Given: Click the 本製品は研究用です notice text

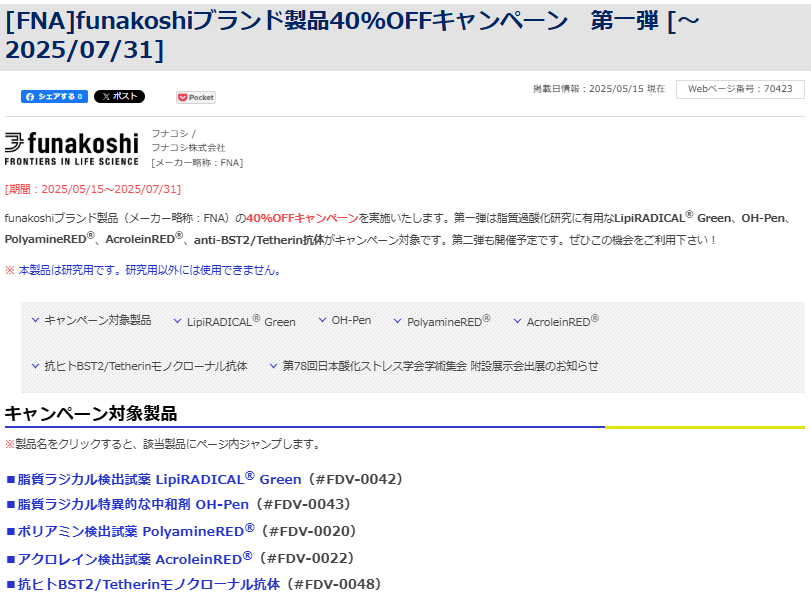Looking at the screenshot, I should pos(149,270).
